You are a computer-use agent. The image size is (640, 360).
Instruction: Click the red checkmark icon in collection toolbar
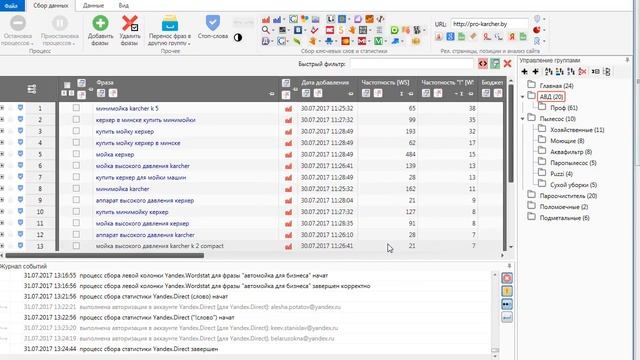coord(314,30)
